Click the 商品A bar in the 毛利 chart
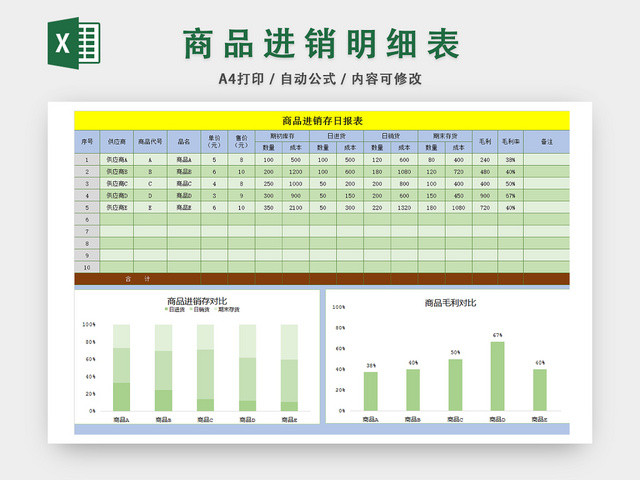This screenshot has width=640, height=480. click(371, 391)
